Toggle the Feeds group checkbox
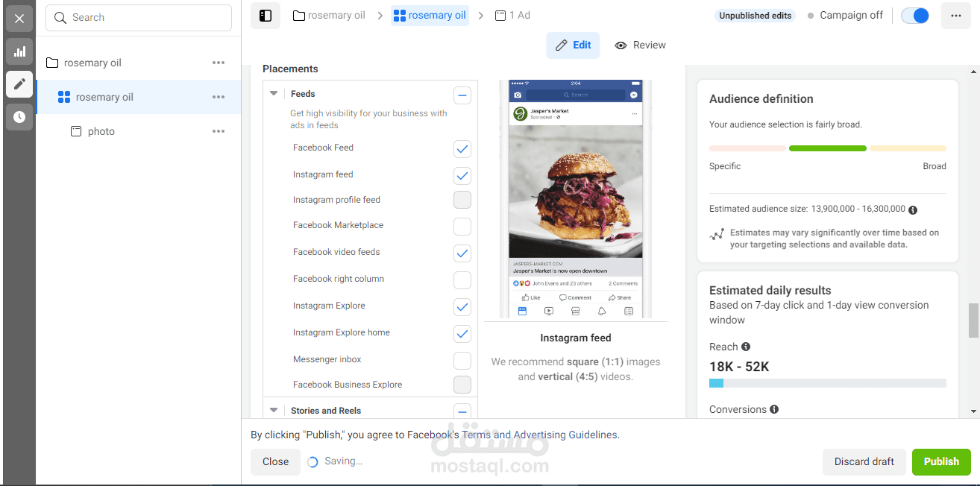This screenshot has height=486, width=980. [x=462, y=95]
